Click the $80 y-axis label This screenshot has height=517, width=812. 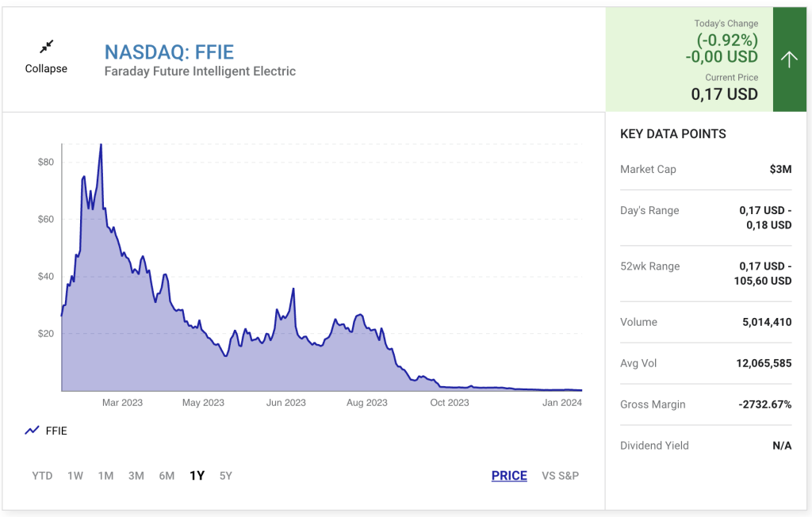[x=45, y=162]
